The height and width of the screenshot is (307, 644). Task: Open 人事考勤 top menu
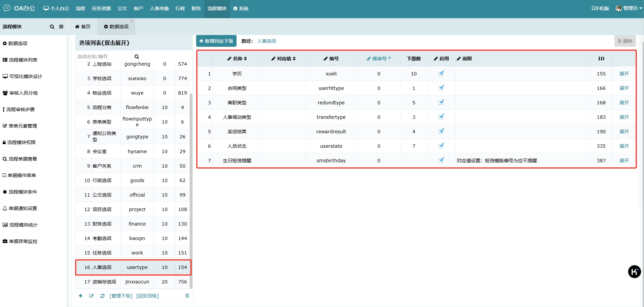click(x=159, y=8)
